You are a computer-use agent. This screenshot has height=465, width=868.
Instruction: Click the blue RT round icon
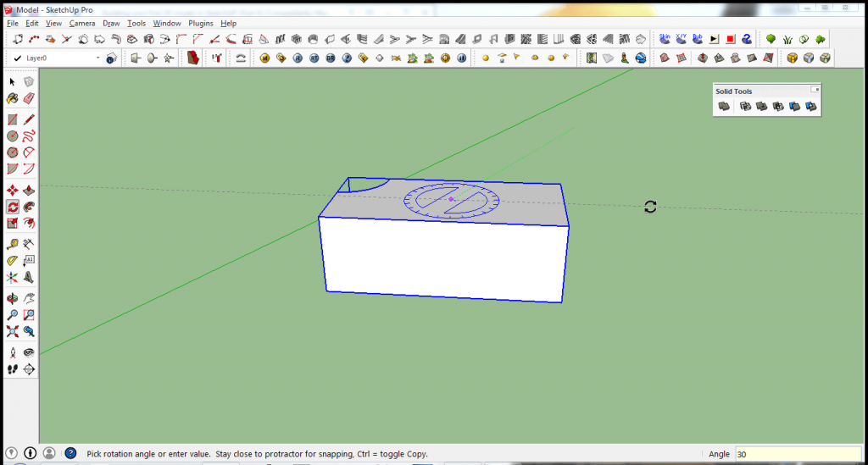pyautogui.click(x=314, y=58)
